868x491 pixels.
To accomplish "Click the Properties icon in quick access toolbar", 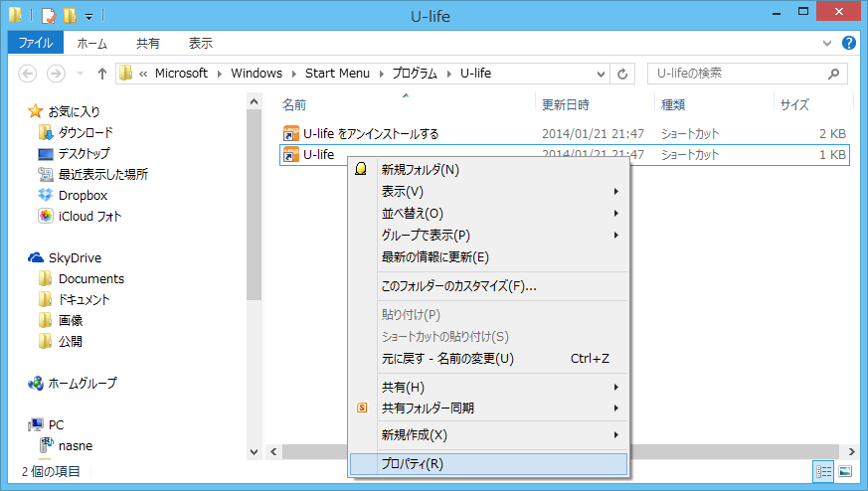I will click(49, 15).
